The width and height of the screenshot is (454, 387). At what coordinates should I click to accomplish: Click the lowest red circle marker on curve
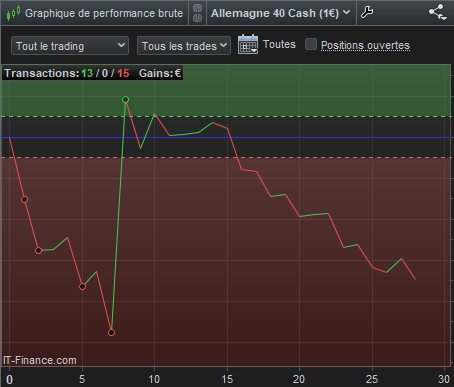click(112, 332)
